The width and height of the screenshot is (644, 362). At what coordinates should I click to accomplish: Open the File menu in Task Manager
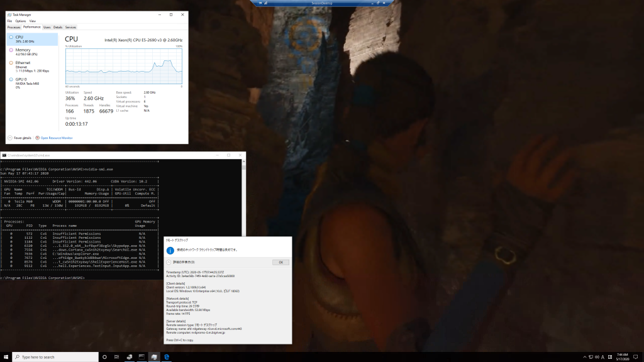10,21
